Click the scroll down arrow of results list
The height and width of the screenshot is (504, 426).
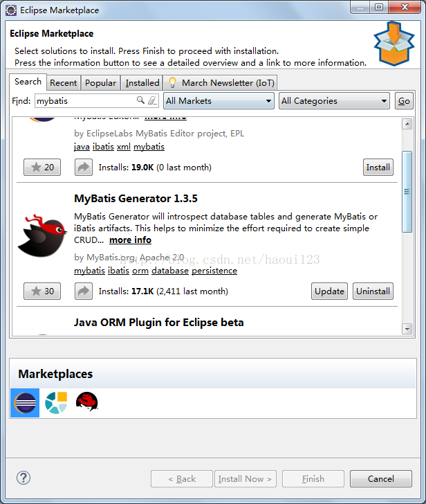pyautogui.click(x=407, y=329)
